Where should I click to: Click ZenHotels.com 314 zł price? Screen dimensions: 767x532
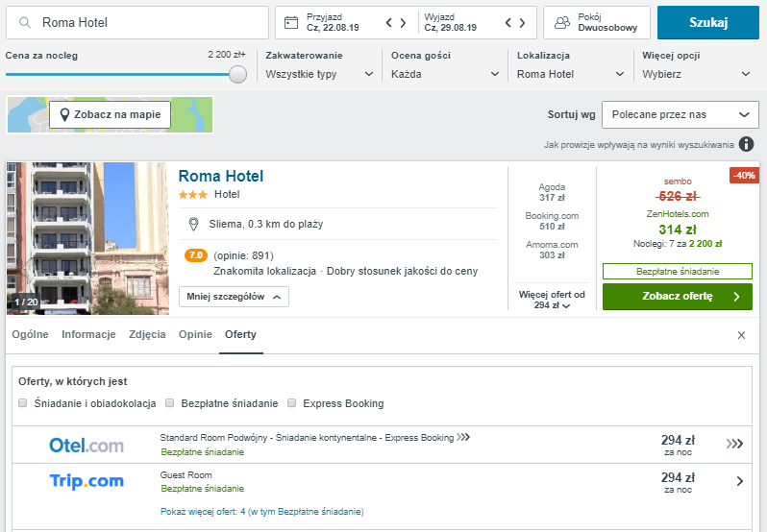(x=678, y=223)
